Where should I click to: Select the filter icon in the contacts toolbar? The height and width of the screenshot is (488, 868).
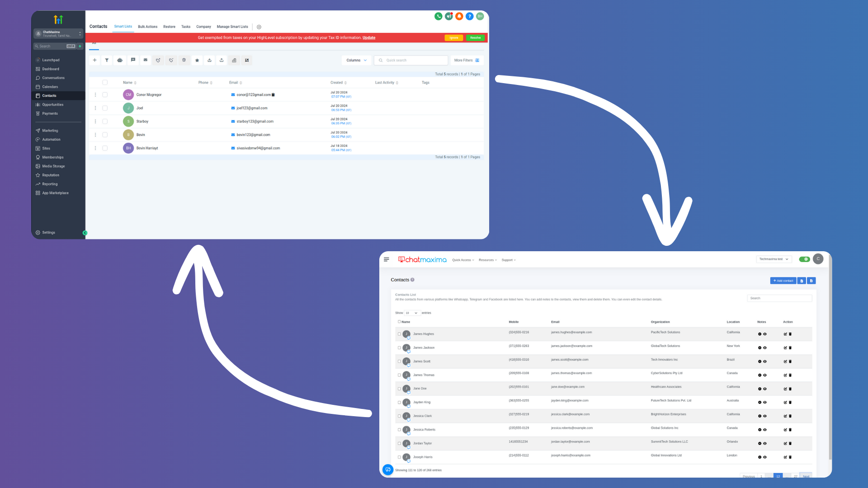coord(107,60)
